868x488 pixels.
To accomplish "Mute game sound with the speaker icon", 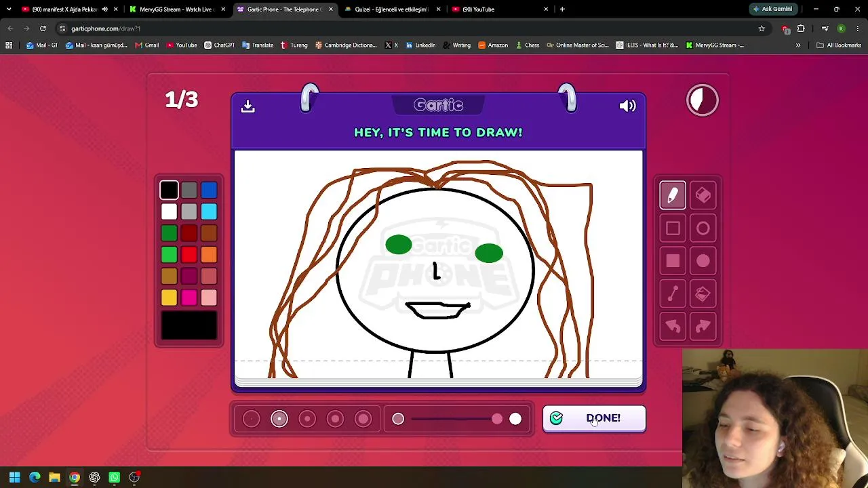I will (627, 106).
